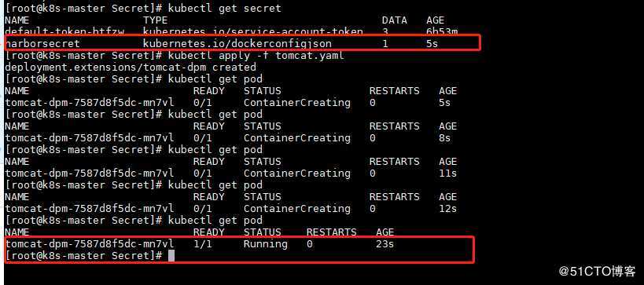Click the TYPE column header

click(x=155, y=20)
